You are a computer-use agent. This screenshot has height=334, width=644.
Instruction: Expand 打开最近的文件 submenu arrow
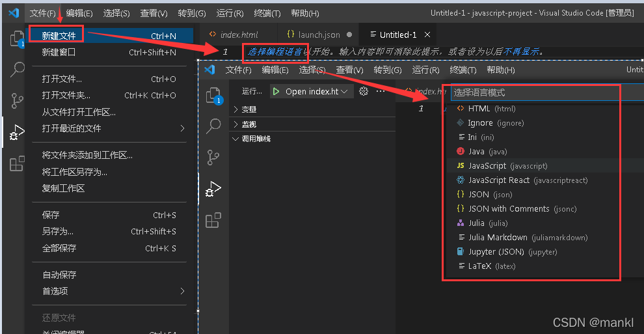click(x=182, y=129)
